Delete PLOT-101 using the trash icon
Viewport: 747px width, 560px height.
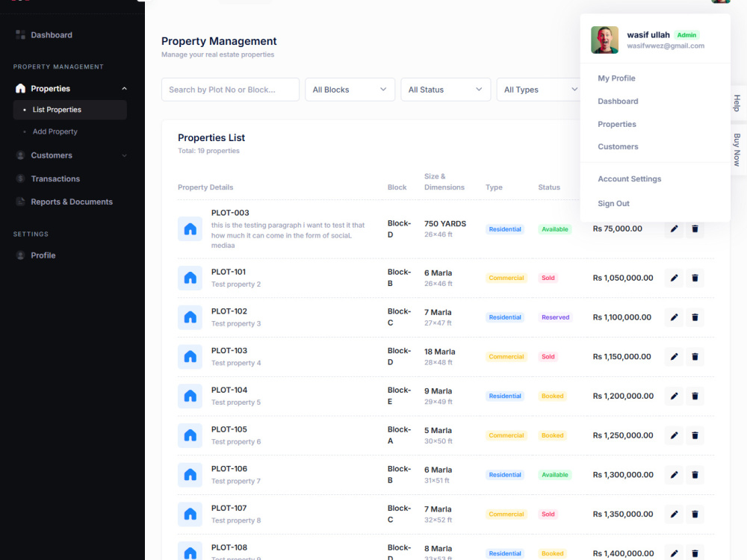695,278
